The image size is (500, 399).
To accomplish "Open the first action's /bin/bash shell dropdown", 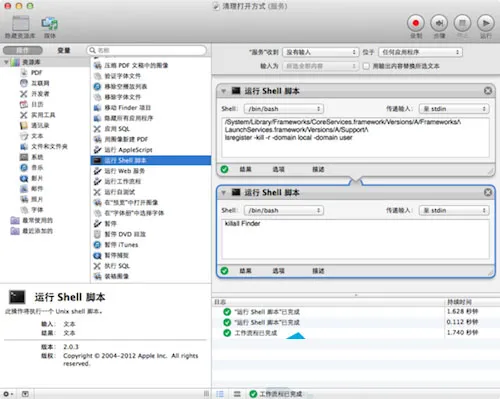I will [283, 109].
